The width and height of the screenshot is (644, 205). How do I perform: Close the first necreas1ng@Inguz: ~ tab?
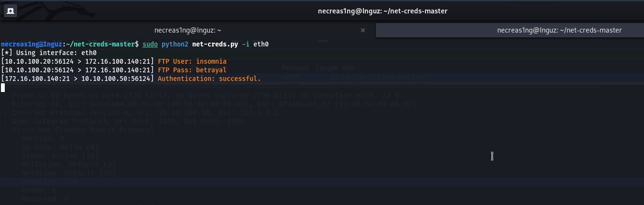pos(362,30)
